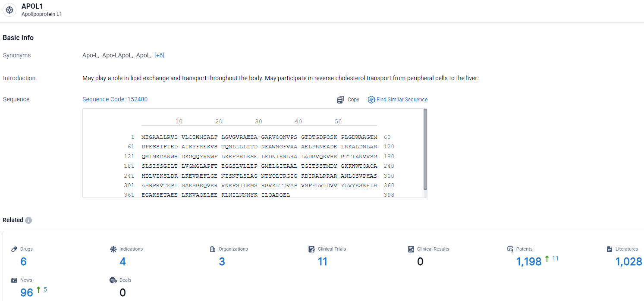644x301 pixels.
Task: Click the Organizations building icon
Action: (x=213, y=249)
